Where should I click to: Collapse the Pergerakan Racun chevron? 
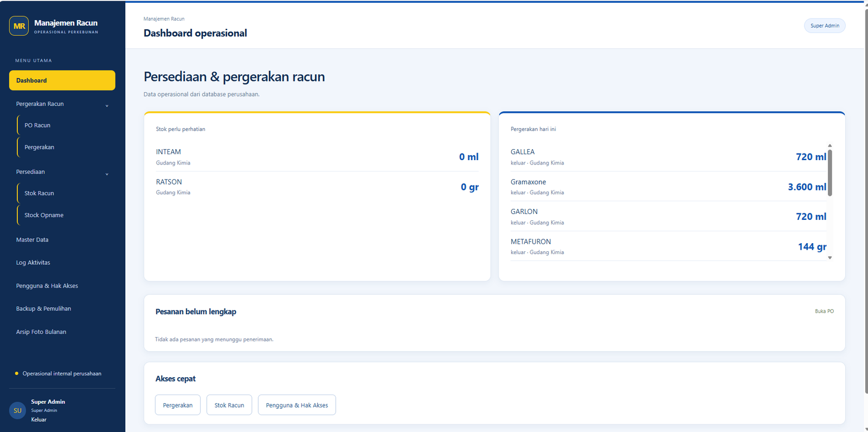(107, 105)
